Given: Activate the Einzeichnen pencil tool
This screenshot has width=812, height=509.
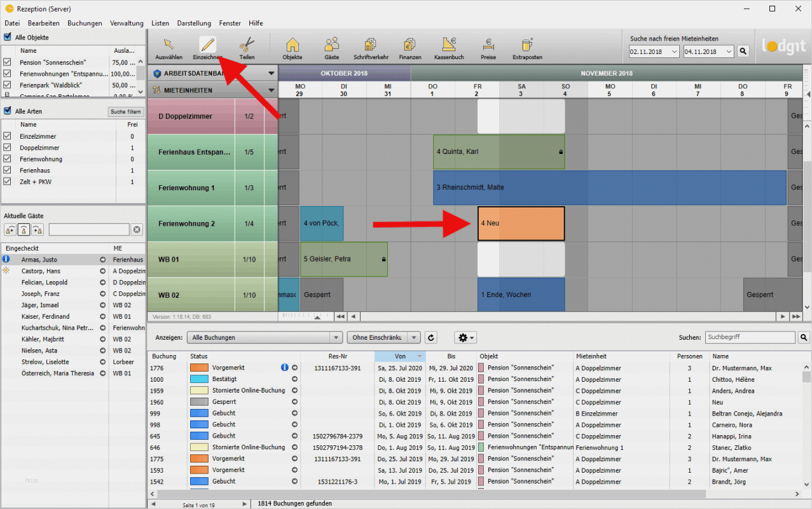Looking at the screenshot, I should pyautogui.click(x=207, y=47).
